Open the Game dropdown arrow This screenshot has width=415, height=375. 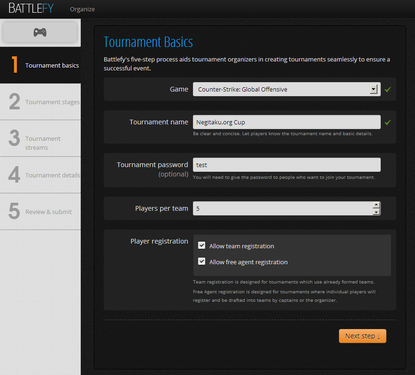374,89
